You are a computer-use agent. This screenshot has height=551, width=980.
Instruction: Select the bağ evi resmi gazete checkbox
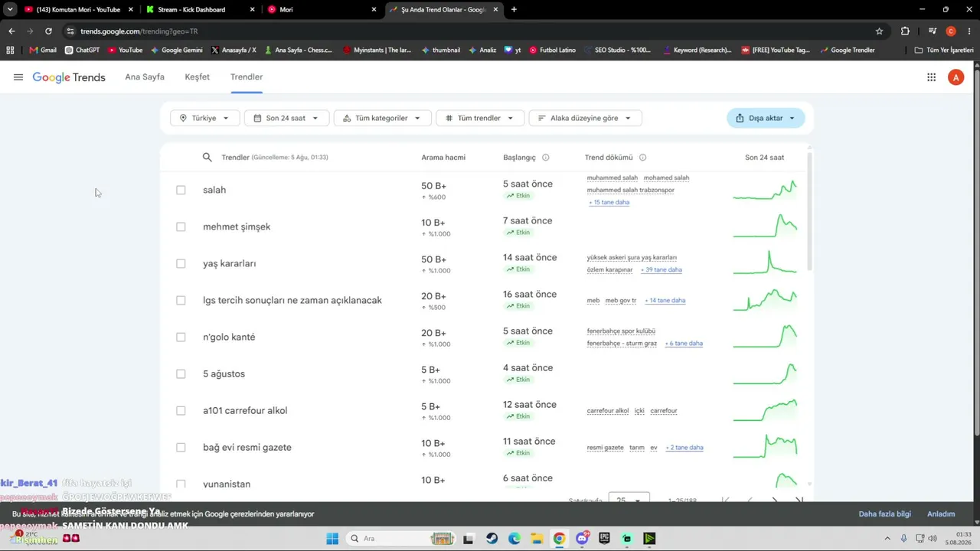click(181, 447)
